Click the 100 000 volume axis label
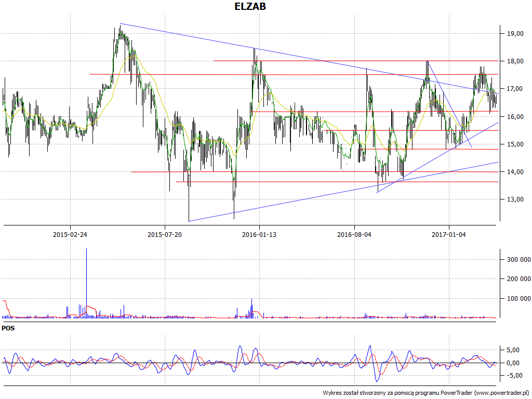Screen dimensions: 532x399 519,299
